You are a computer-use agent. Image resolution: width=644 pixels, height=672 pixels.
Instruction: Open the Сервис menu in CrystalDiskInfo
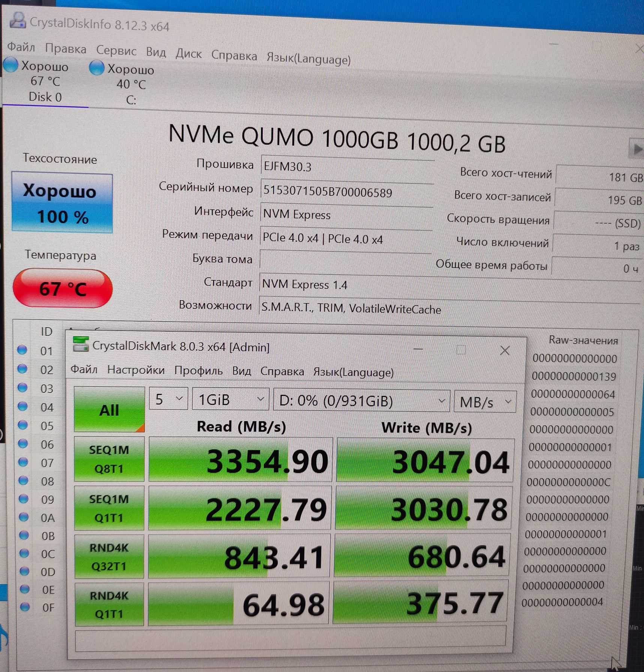click(x=116, y=51)
